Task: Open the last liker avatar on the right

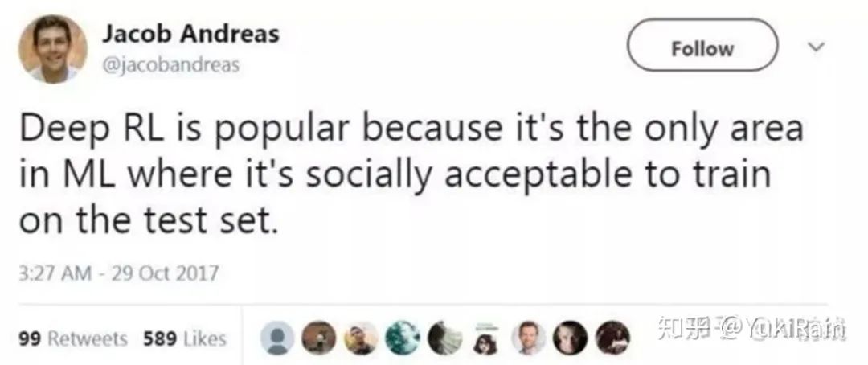Action: (612, 338)
